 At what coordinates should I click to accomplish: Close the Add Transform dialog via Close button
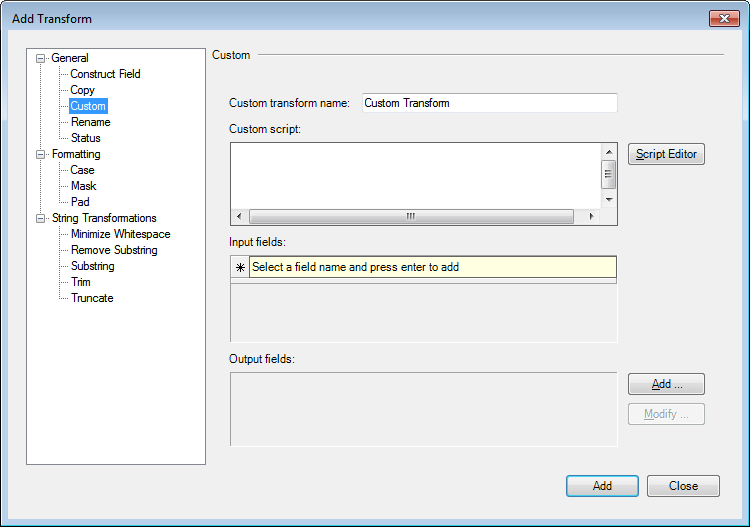tap(683, 486)
